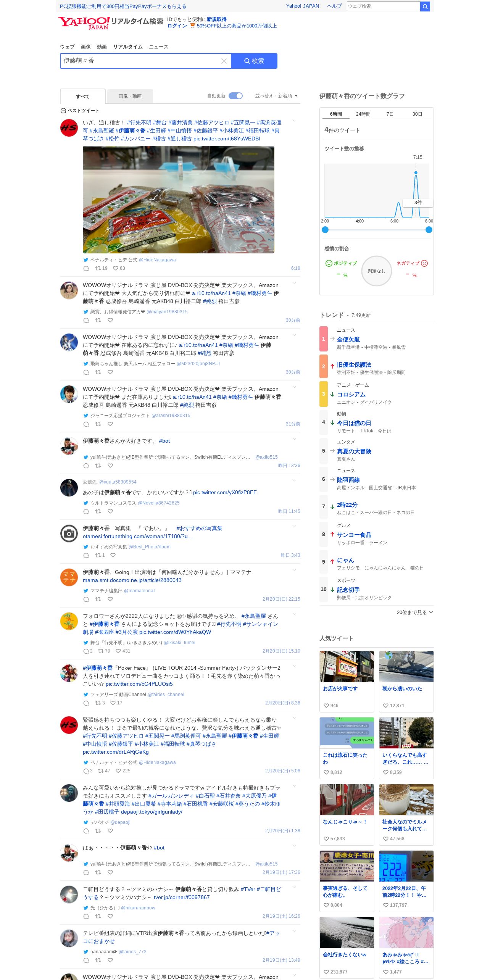Select the 30日 graph tab
Viewport: 490px width, 980px height.
(417, 114)
